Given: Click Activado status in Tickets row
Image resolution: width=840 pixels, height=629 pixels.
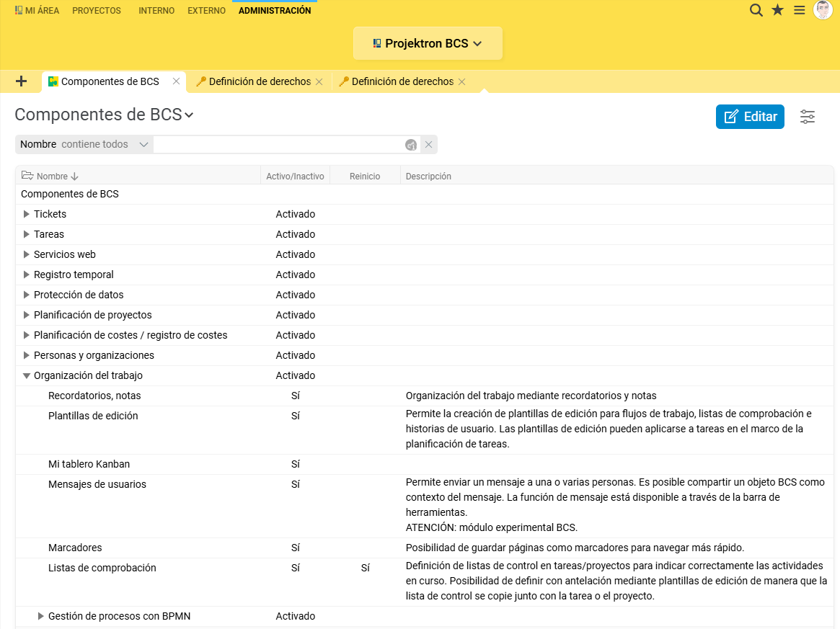Looking at the screenshot, I should 295,214.
